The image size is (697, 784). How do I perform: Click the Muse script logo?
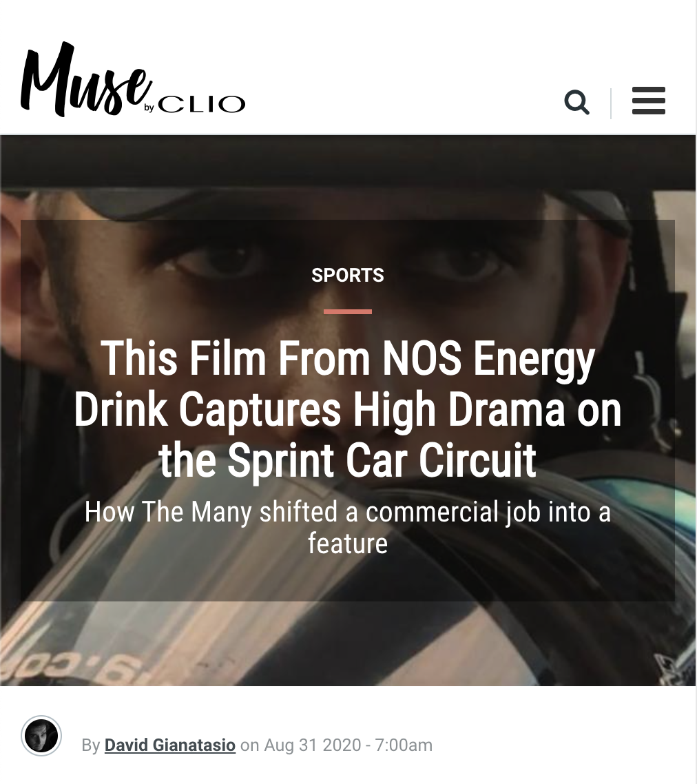[x=85, y=79]
